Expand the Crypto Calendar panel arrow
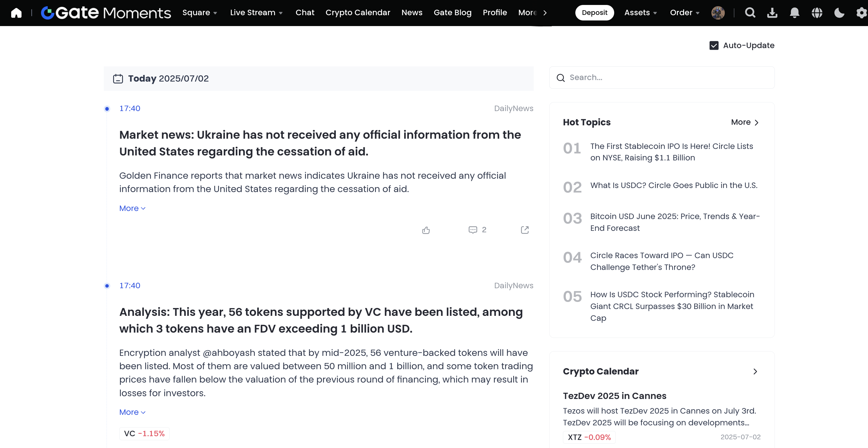The image size is (868, 448). tap(755, 371)
